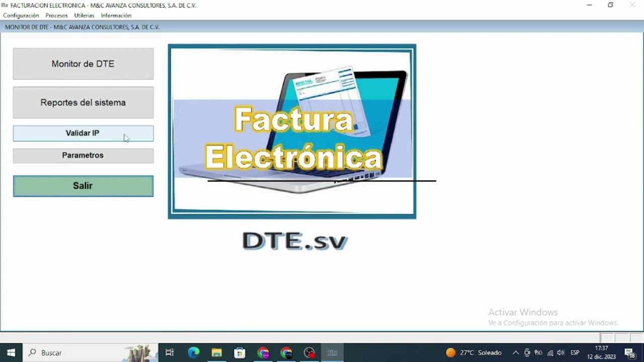
Task: Click the green Salir button
Action: [83, 186]
